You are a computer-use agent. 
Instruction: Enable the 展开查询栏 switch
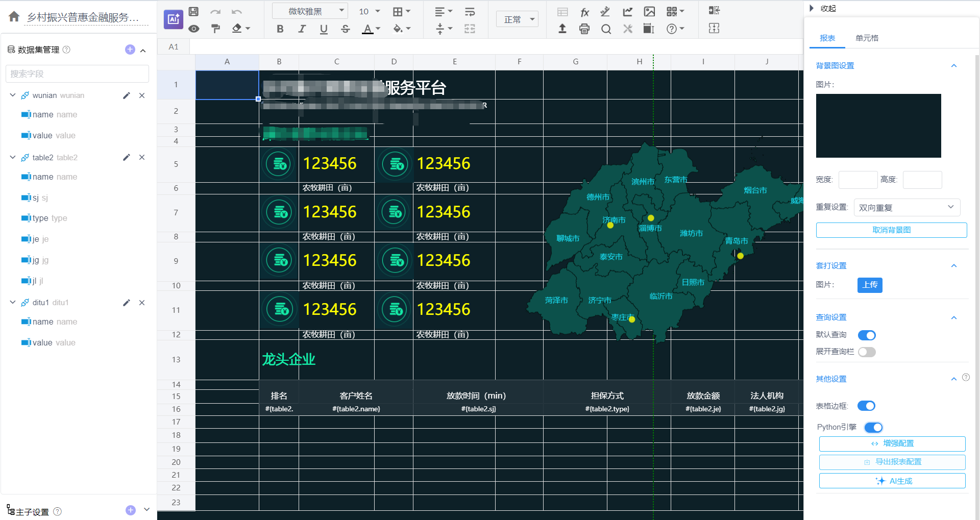pyautogui.click(x=866, y=352)
